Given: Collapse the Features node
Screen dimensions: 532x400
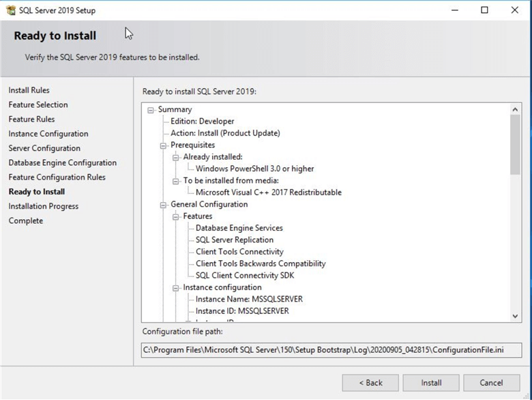Looking at the screenshot, I should coord(176,217).
